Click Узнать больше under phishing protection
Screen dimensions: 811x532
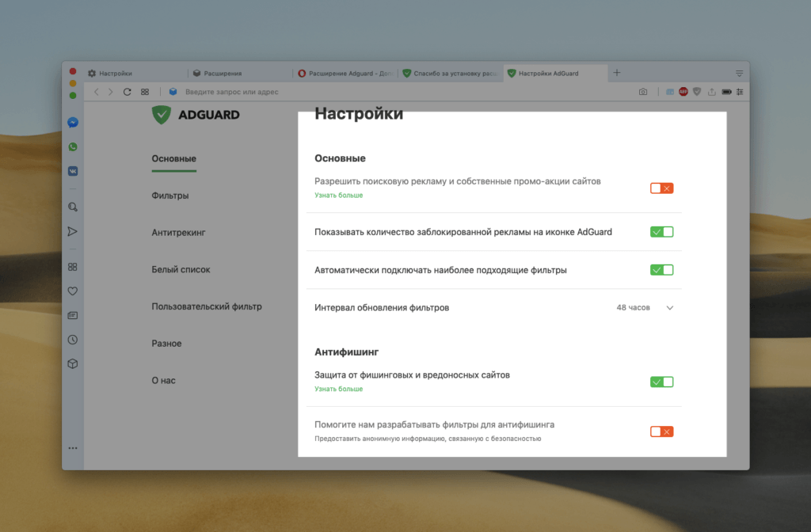point(339,389)
